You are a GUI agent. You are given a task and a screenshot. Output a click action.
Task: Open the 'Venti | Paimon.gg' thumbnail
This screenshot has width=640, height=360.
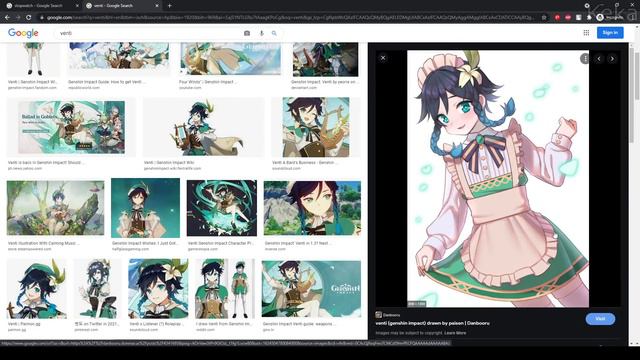tap(37, 288)
